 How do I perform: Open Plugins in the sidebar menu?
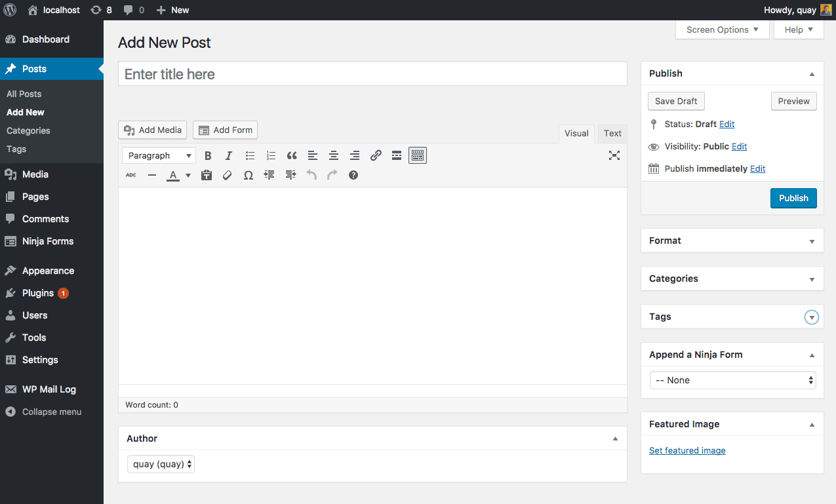38,293
